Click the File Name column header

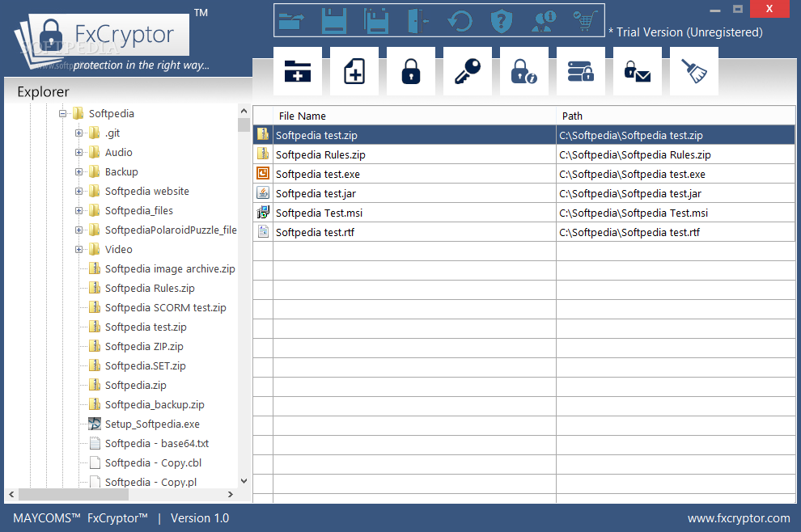[414, 116]
